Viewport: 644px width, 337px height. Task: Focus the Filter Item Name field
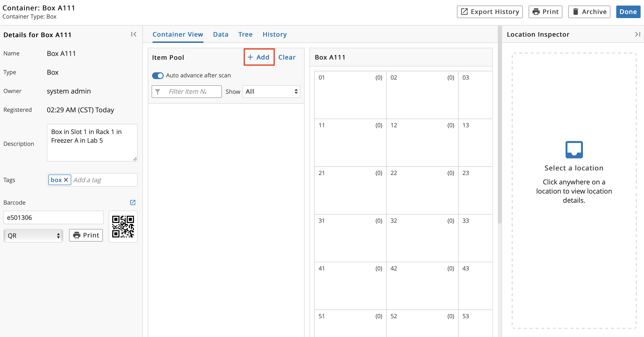click(x=187, y=92)
